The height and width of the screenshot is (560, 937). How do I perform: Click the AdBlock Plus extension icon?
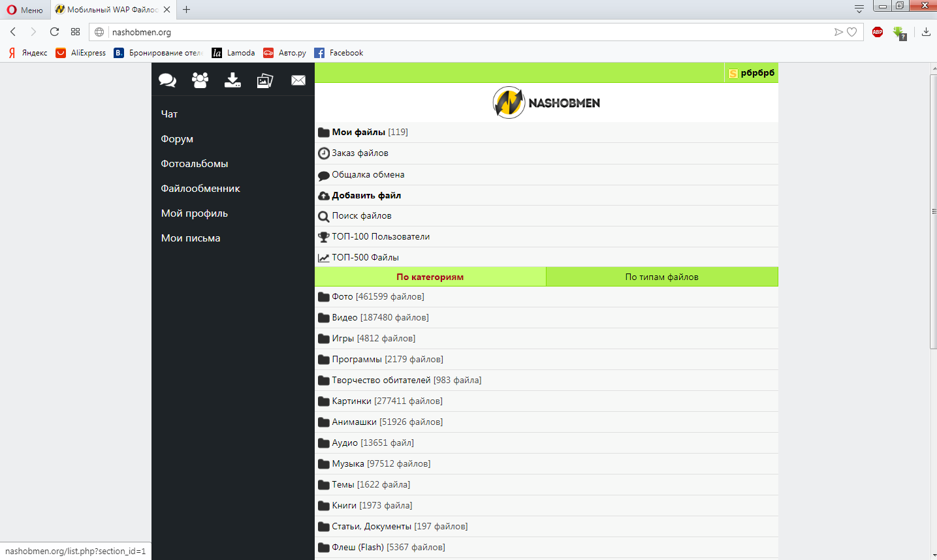[x=878, y=32]
